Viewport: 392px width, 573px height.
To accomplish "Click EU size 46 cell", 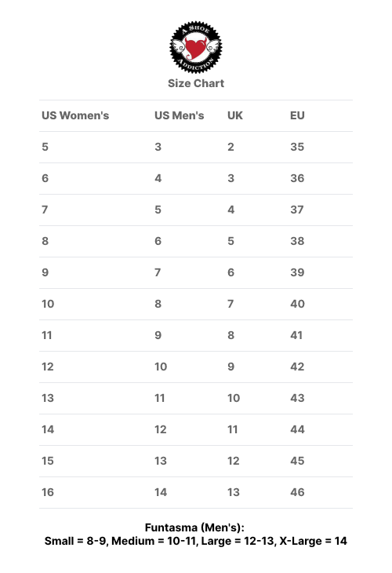I will pos(297,493).
